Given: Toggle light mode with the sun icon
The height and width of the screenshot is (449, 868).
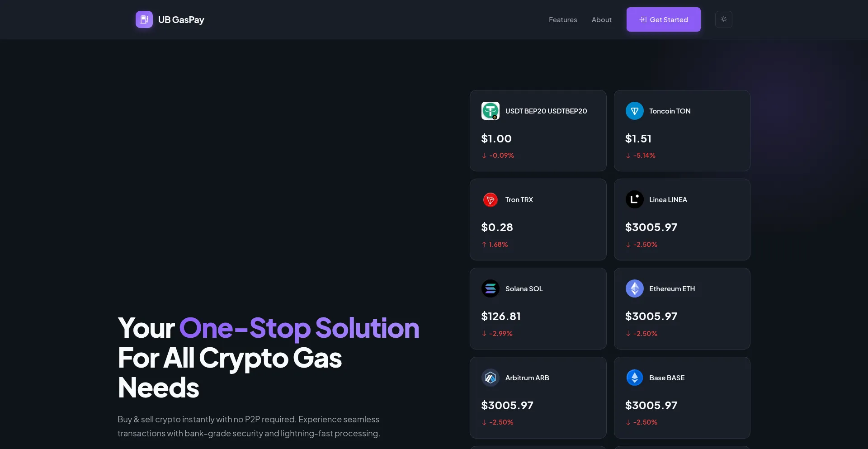Looking at the screenshot, I should coord(723,19).
